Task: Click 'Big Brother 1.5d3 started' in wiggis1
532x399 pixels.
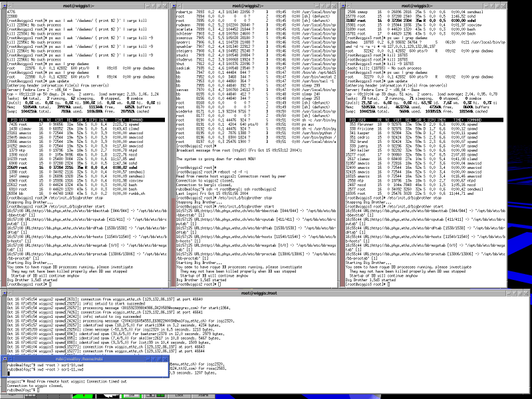Action: pyautogui.click(x=32, y=280)
